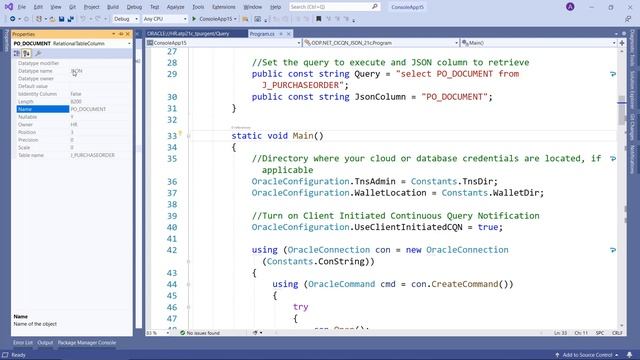Click the Visual Studio logo icon

coord(9,7)
